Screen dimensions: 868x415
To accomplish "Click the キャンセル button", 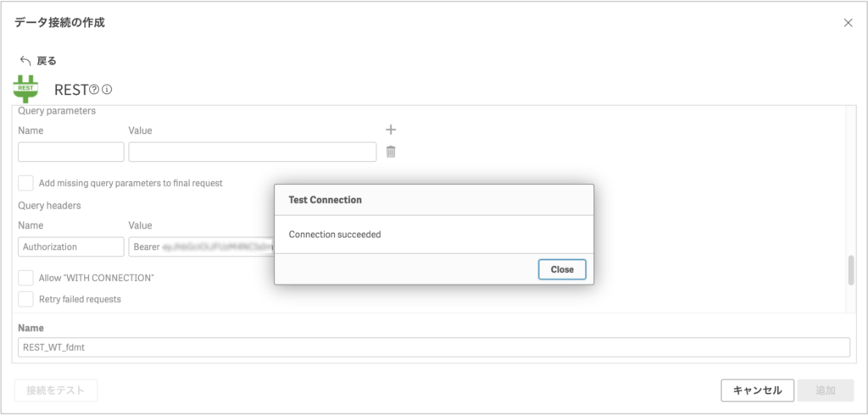I will tap(757, 390).
